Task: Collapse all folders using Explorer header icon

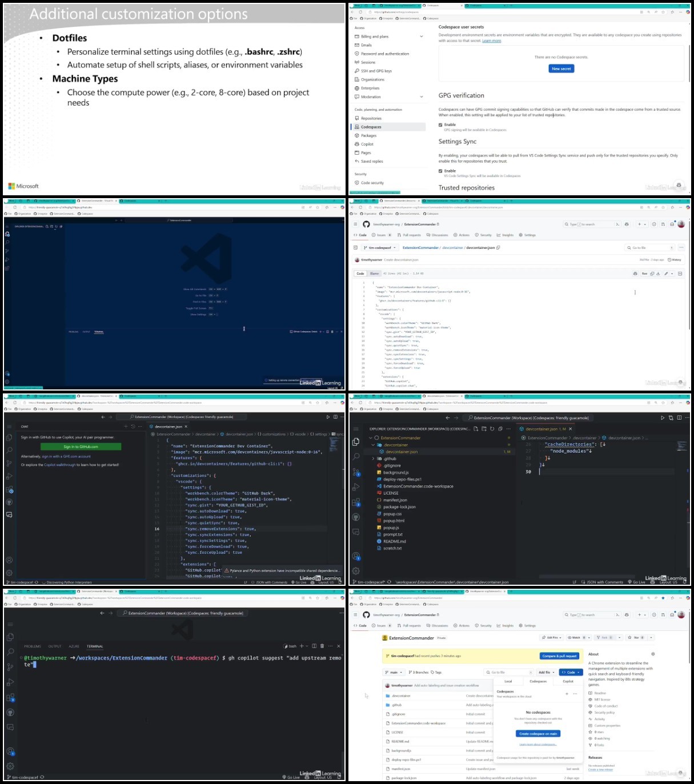Action: (x=500, y=428)
